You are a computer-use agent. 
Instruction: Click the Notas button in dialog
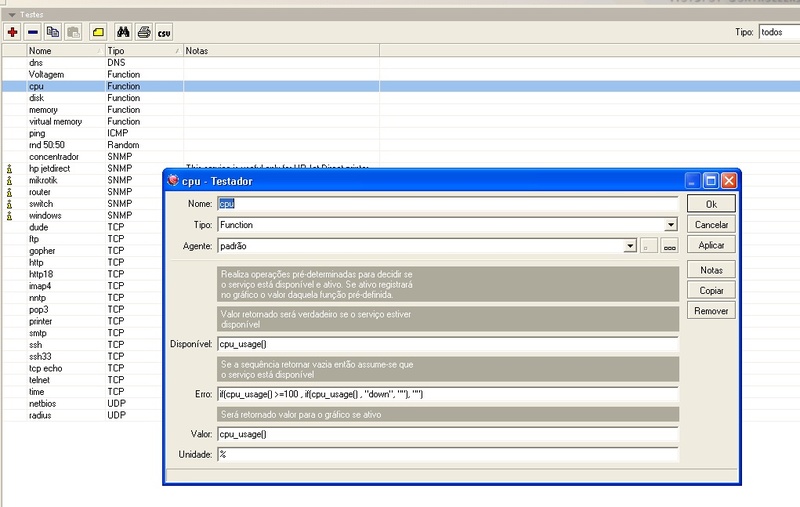tap(711, 270)
